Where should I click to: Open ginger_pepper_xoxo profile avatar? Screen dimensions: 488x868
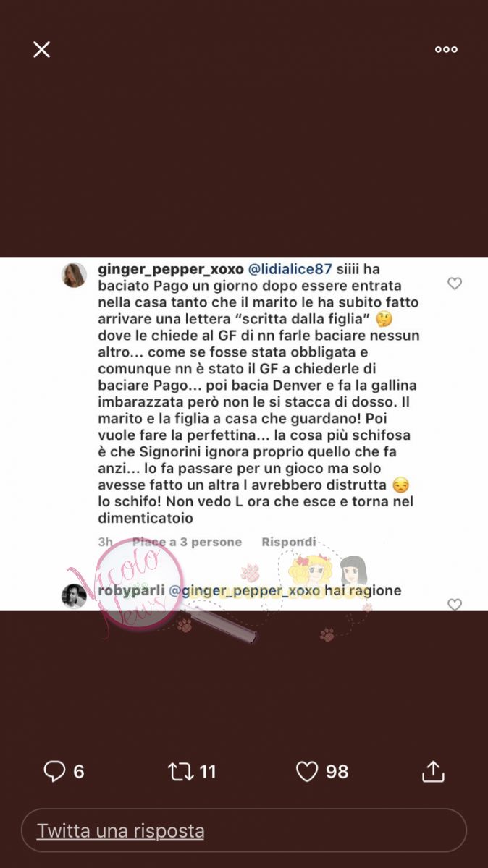click(x=74, y=275)
